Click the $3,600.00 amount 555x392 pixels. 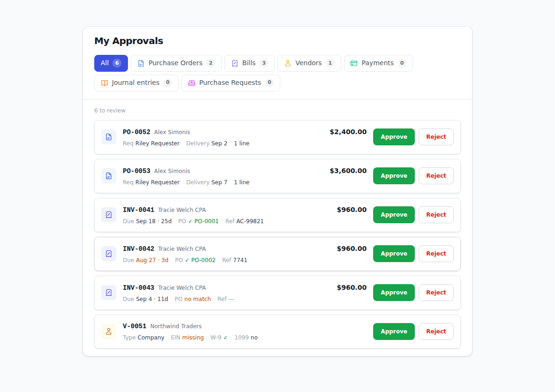[348, 171]
